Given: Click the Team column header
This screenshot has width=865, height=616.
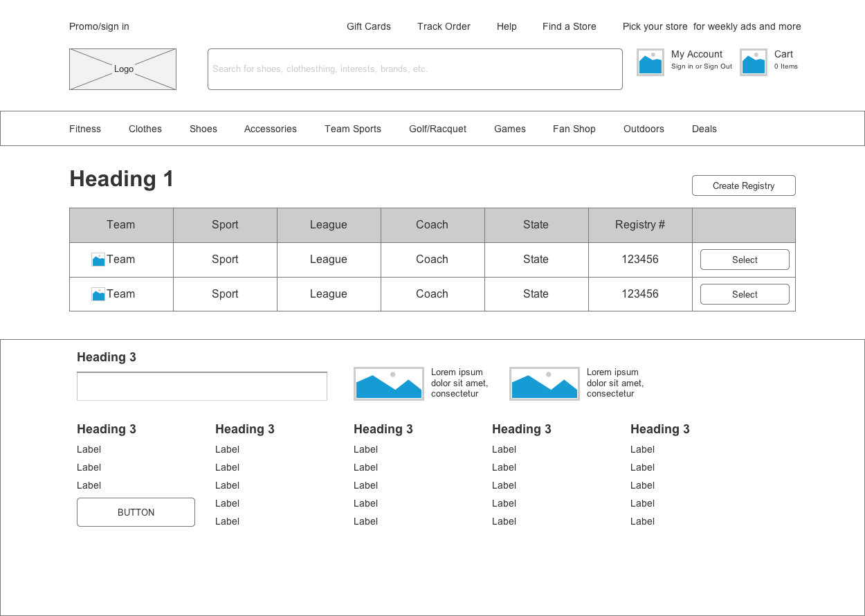Looking at the screenshot, I should coord(121,225).
